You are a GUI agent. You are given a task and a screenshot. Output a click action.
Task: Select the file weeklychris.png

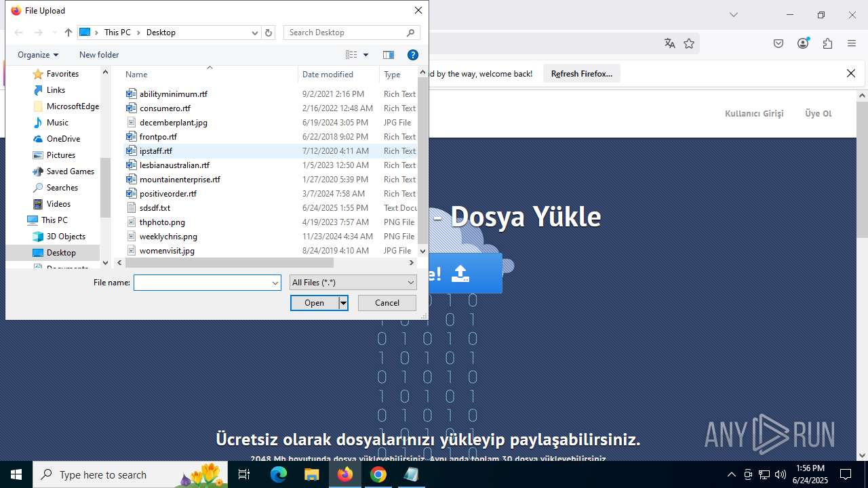(x=168, y=237)
